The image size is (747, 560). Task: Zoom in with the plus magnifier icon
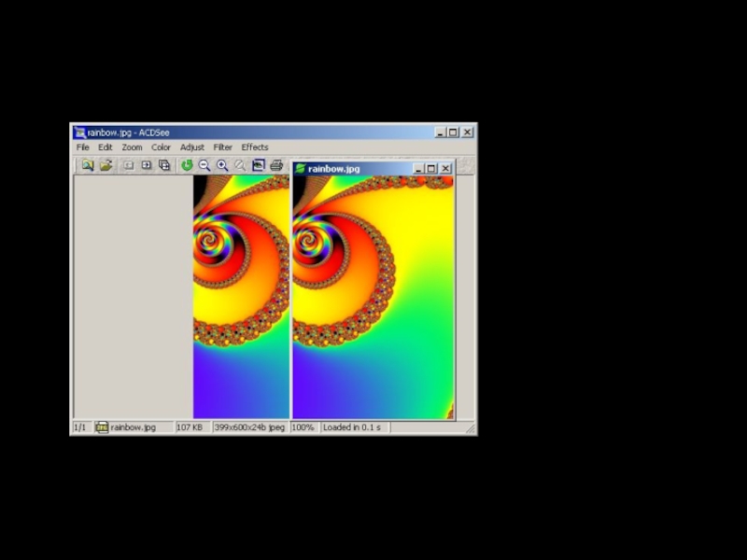pos(222,165)
